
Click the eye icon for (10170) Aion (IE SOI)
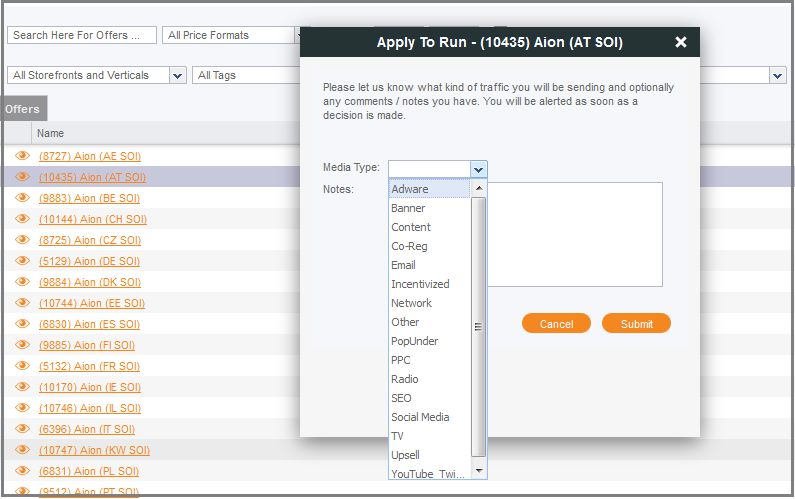click(x=22, y=387)
